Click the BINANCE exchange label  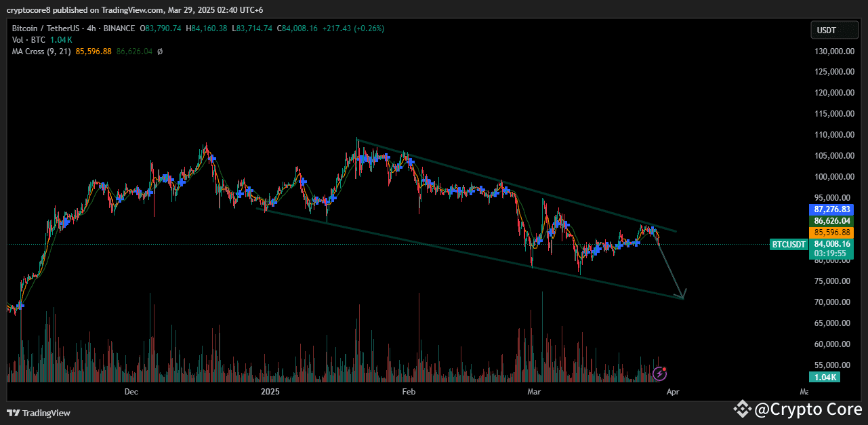coord(119,28)
